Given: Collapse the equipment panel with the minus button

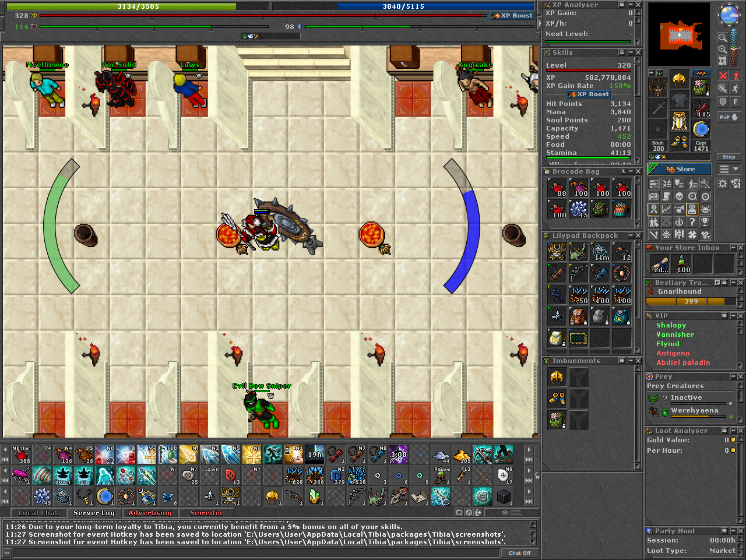Looking at the screenshot, I should coord(652,73).
